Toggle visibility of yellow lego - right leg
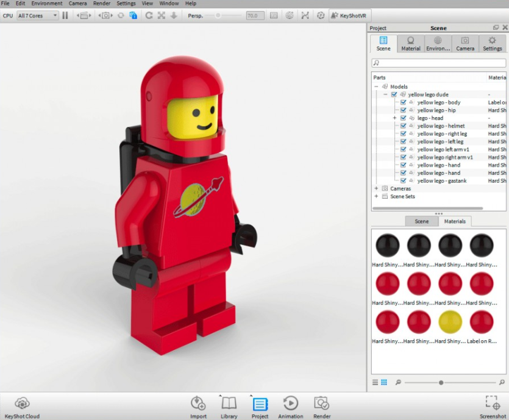 pos(403,133)
